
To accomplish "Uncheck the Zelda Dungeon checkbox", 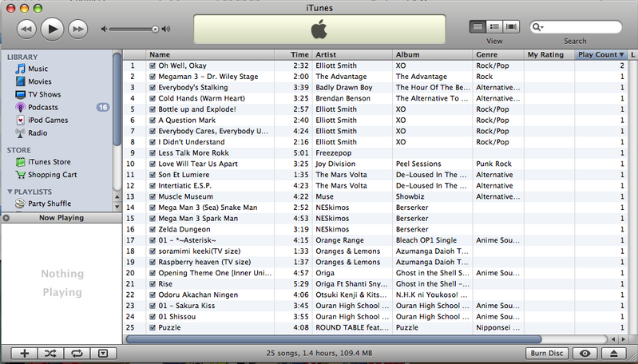I will (x=153, y=229).
